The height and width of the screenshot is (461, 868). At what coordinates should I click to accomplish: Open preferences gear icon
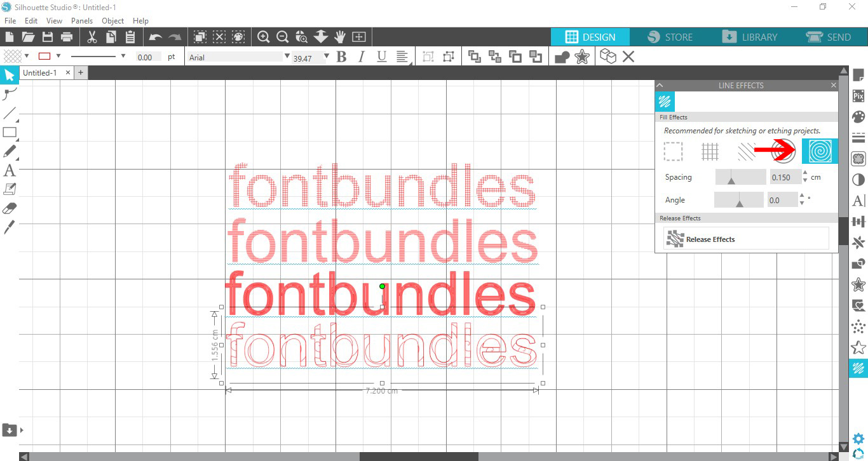pyautogui.click(x=858, y=439)
